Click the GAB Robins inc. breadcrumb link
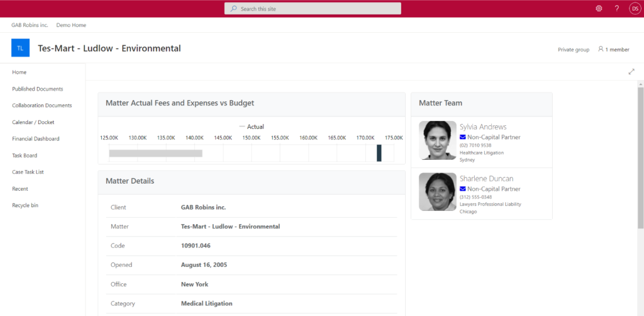Viewport: 644px width, 316px height. pos(30,25)
